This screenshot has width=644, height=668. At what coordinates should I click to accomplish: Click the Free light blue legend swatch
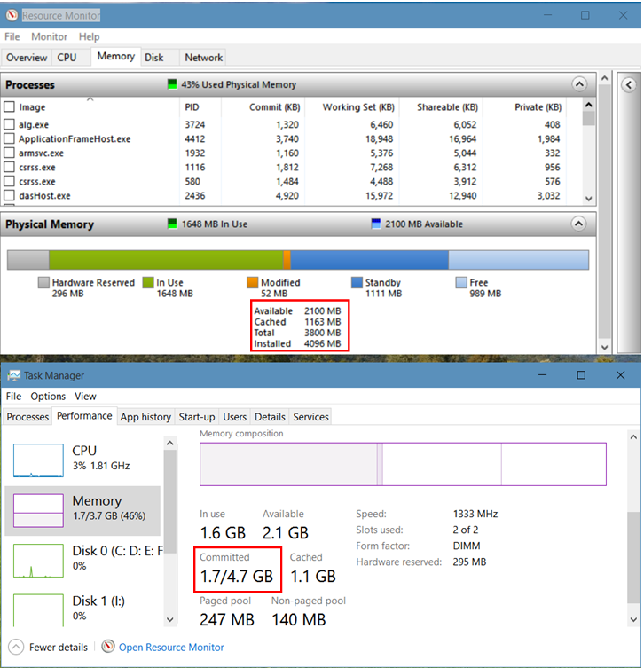(x=461, y=282)
